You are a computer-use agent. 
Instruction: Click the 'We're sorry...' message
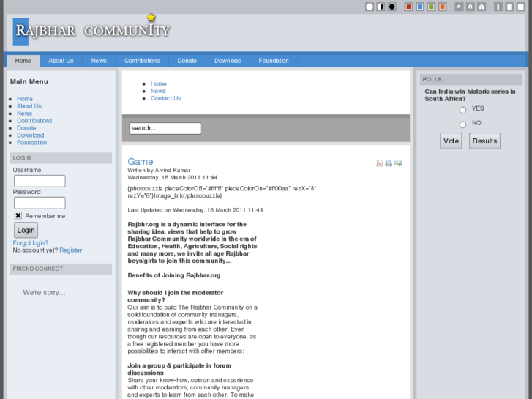pyautogui.click(x=44, y=292)
